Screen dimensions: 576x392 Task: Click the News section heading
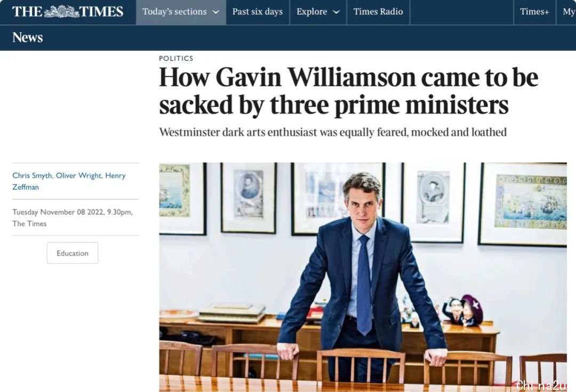[28, 37]
